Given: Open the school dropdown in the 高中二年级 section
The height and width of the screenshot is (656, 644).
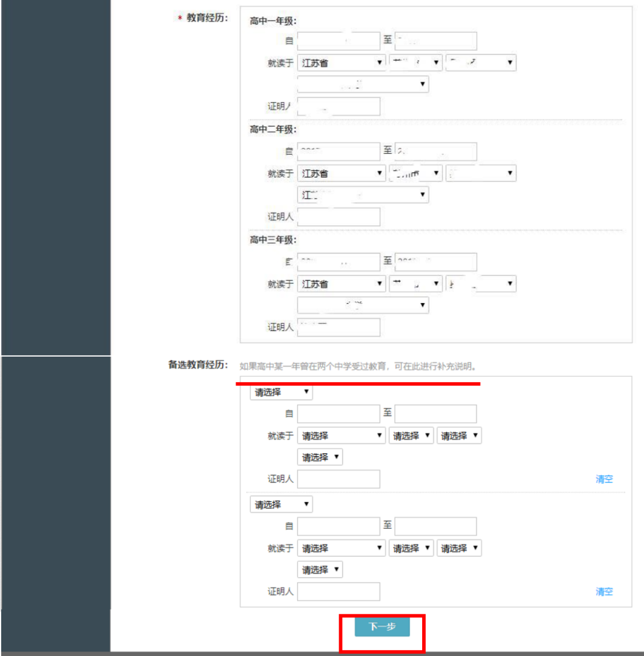Looking at the screenshot, I should [x=363, y=194].
